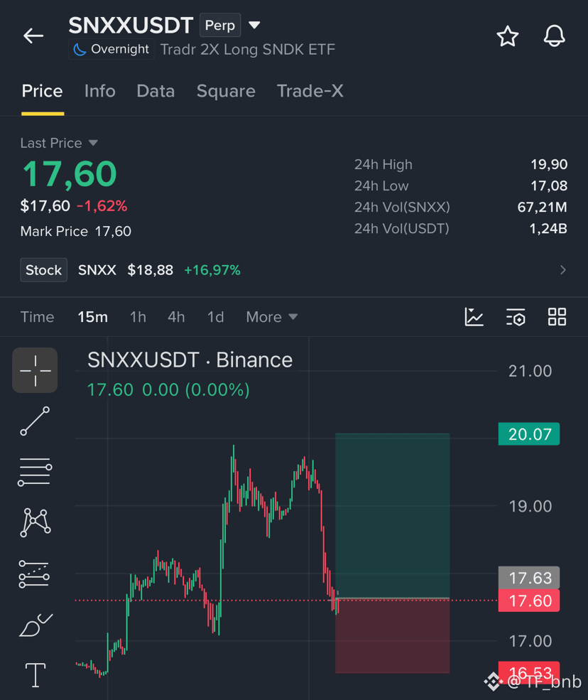Viewport: 588px width, 700px height.
Task: Select the crosshair cursor tool
Action: pos(35,370)
